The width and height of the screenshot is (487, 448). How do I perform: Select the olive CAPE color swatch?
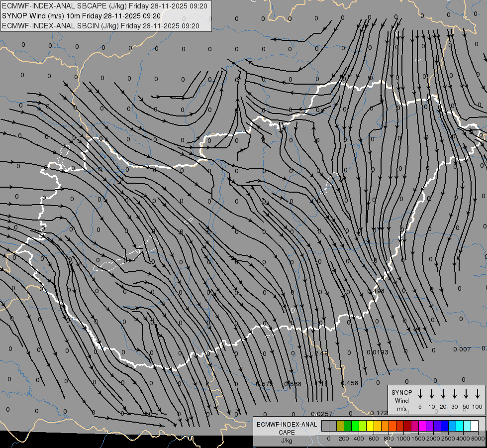[340, 426]
